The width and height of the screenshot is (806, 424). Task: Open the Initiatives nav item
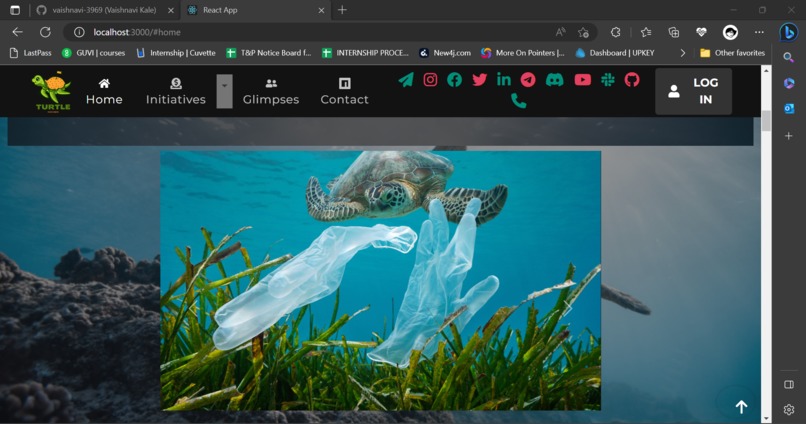coord(176,92)
